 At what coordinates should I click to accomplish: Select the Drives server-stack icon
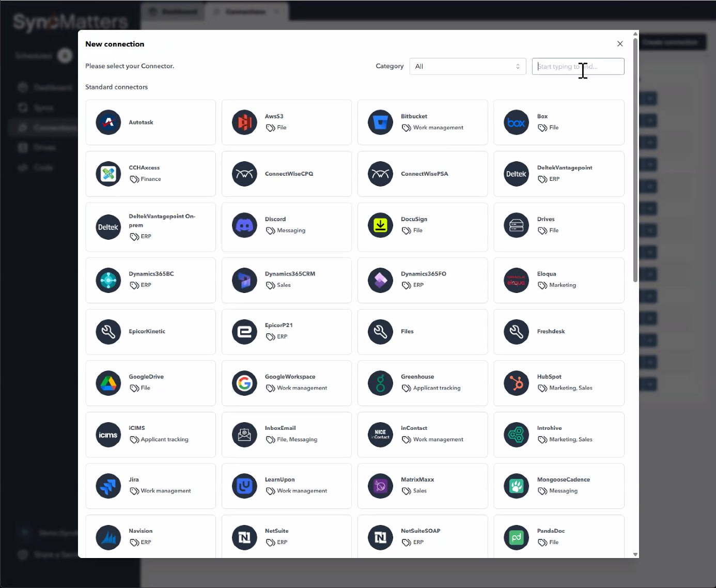[x=516, y=225]
